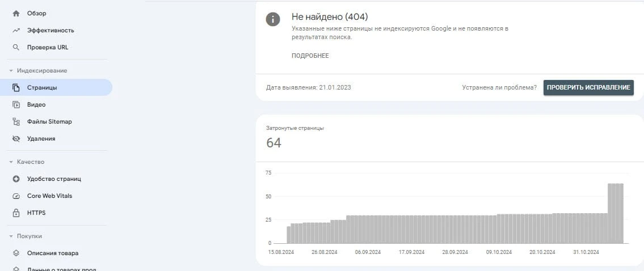Click the first bar of the chart
644x271 pixels.
pos(288,235)
